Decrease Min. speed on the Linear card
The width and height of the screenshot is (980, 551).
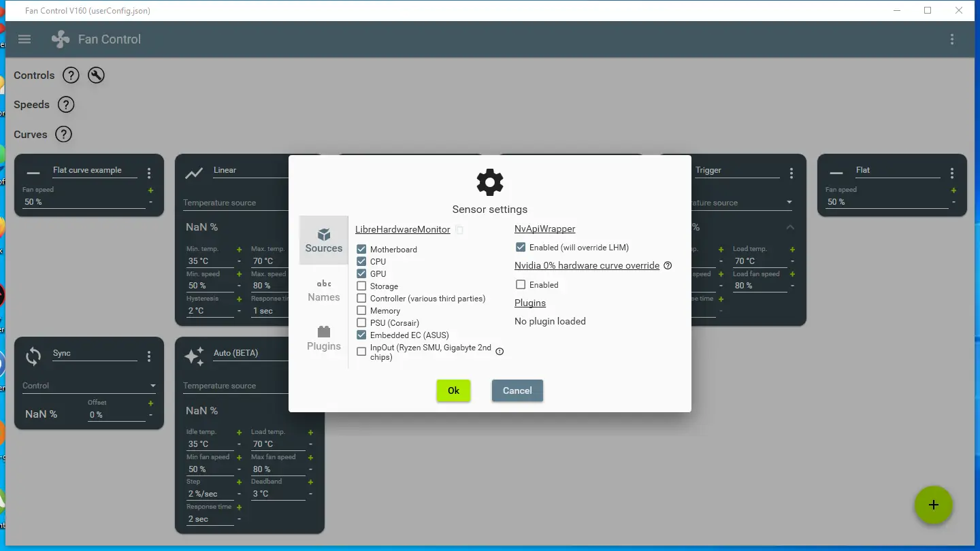(239, 286)
